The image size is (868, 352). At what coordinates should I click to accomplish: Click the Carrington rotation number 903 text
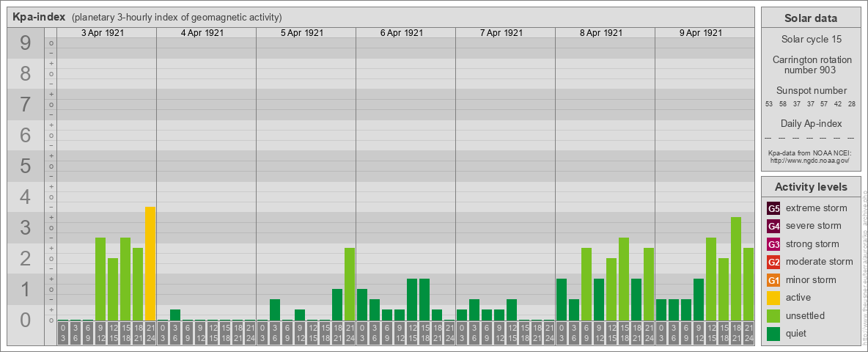point(812,65)
